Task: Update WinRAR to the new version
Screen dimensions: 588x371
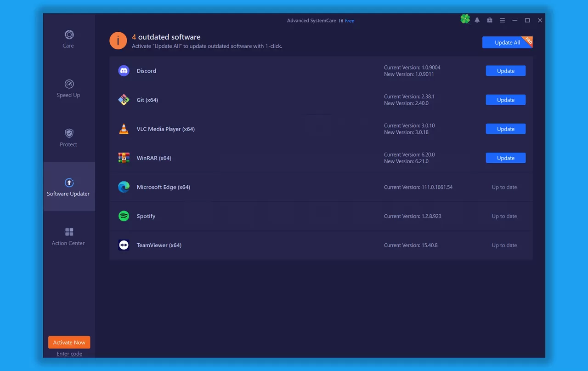Action: [x=505, y=158]
